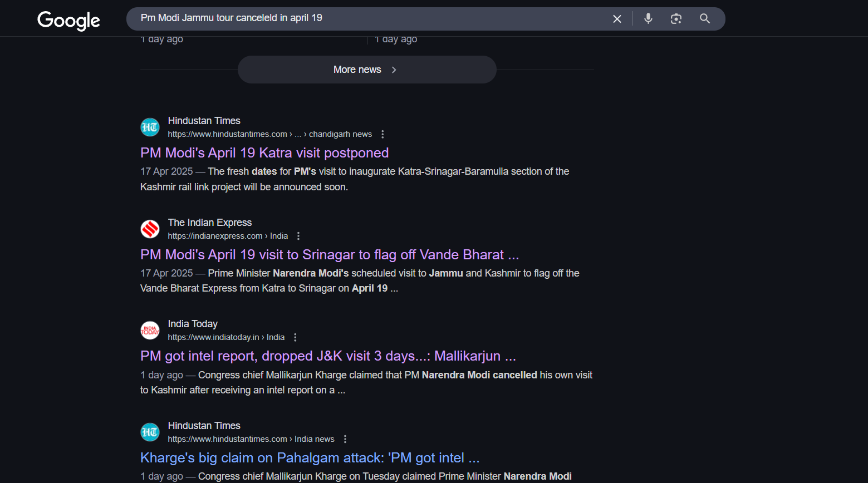
Task: Start voice search with microphone icon
Action: pyautogui.click(x=648, y=18)
